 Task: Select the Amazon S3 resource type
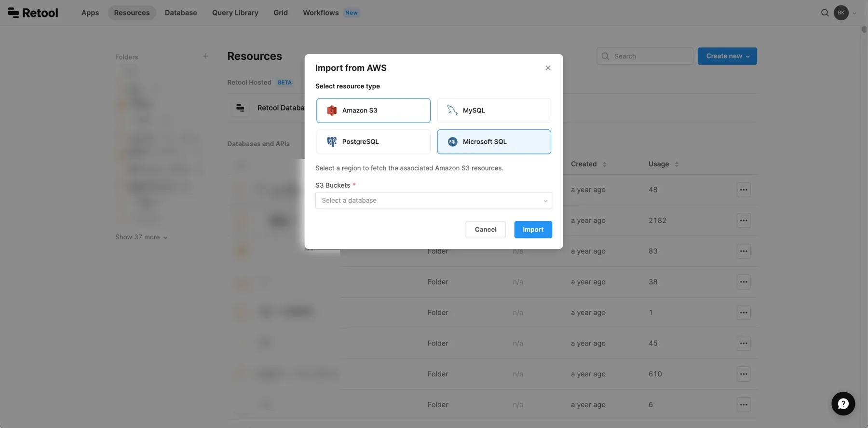tap(373, 110)
